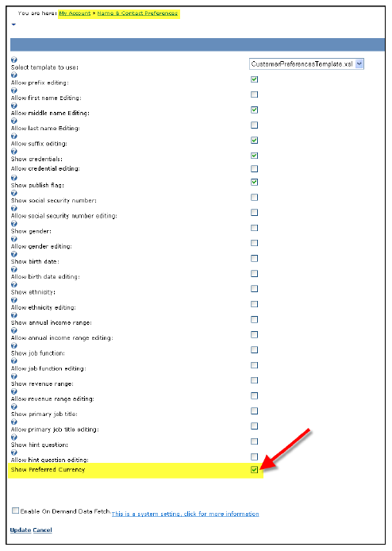
Task: Open help for Show publish flag
Action: click(x=14, y=178)
